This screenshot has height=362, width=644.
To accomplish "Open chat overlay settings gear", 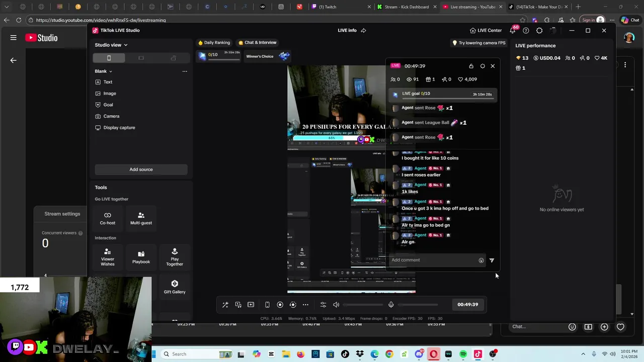I will point(482,66).
